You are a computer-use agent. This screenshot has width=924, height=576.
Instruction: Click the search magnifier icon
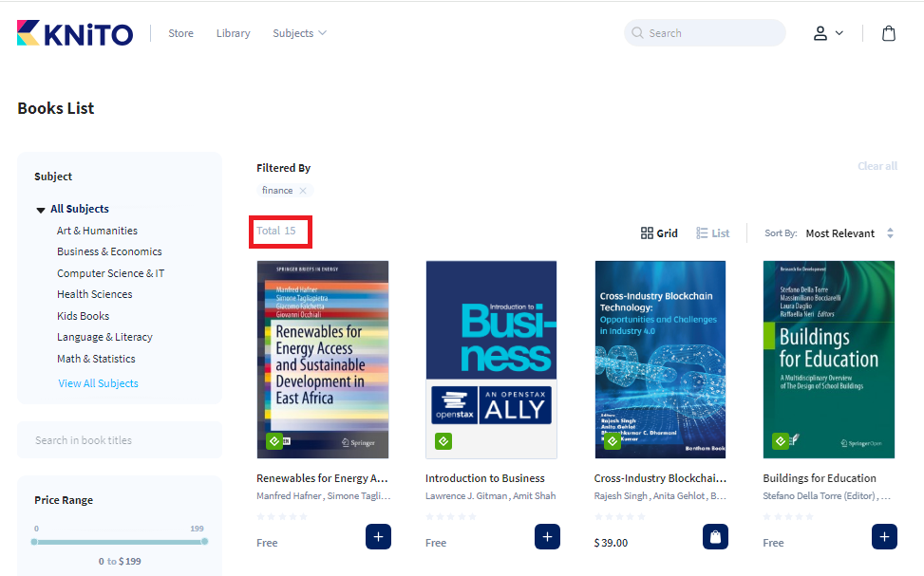(x=637, y=33)
